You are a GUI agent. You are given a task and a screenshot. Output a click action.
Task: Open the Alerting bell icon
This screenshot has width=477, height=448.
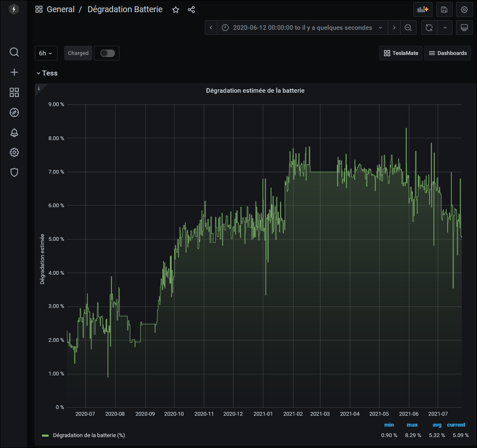click(x=14, y=133)
